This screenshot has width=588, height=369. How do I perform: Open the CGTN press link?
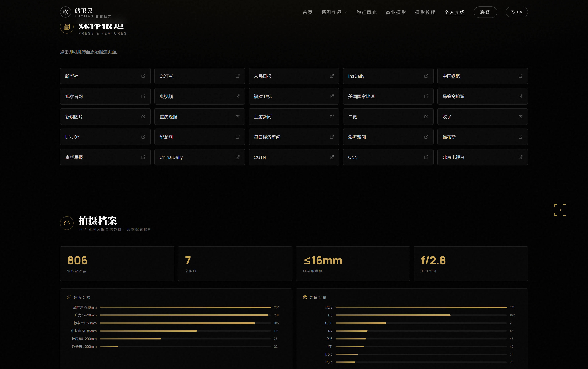(294, 157)
